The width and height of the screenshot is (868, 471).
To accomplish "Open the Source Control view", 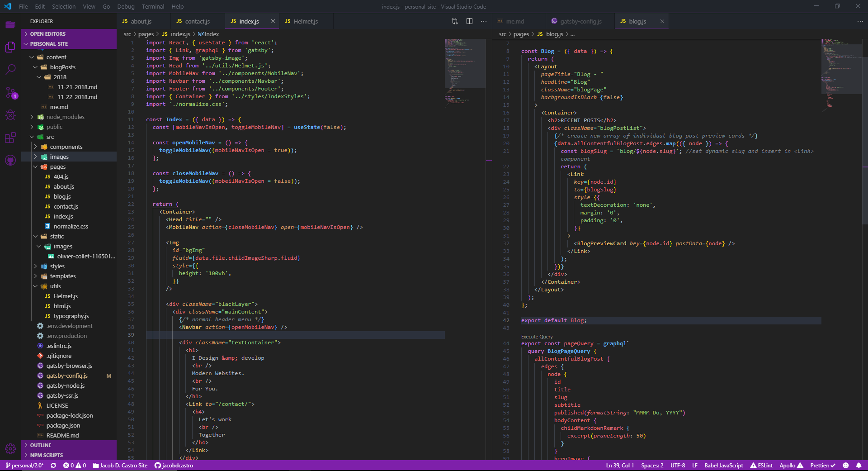I will pyautogui.click(x=10, y=92).
